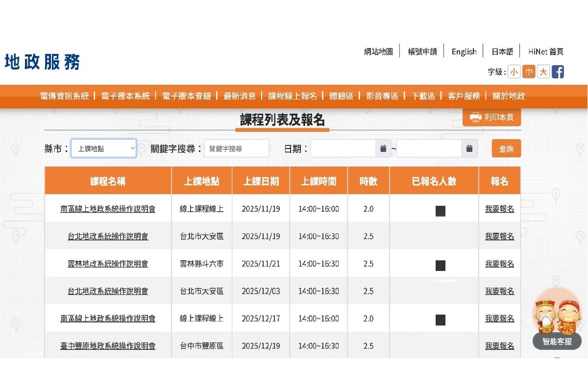Switch language to English

[x=464, y=51]
